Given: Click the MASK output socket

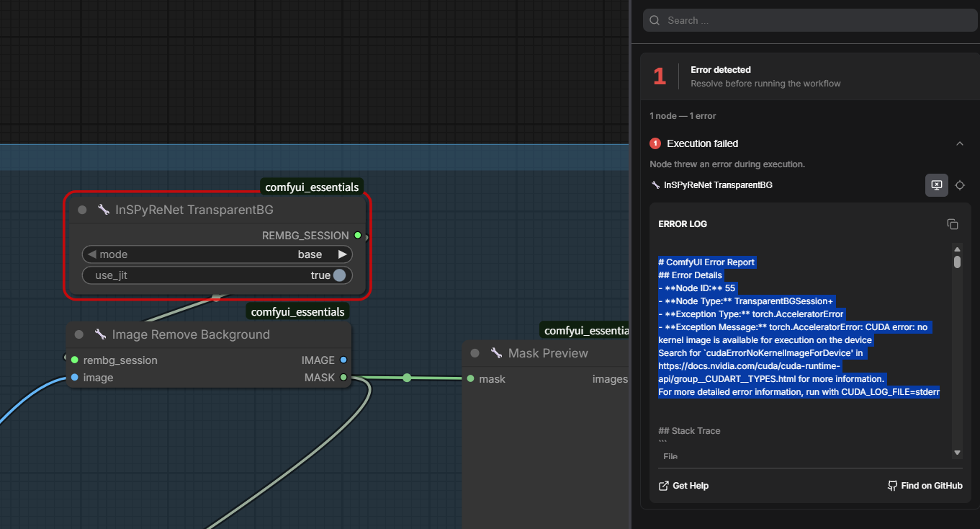Looking at the screenshot, I should (x=343, y=377).
